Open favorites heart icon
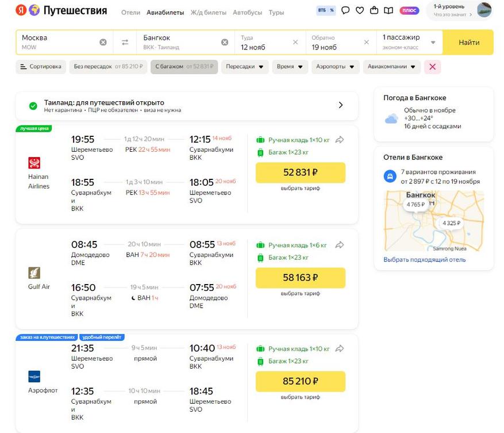This screenshot has width=504, height=433. coord(360,10)
